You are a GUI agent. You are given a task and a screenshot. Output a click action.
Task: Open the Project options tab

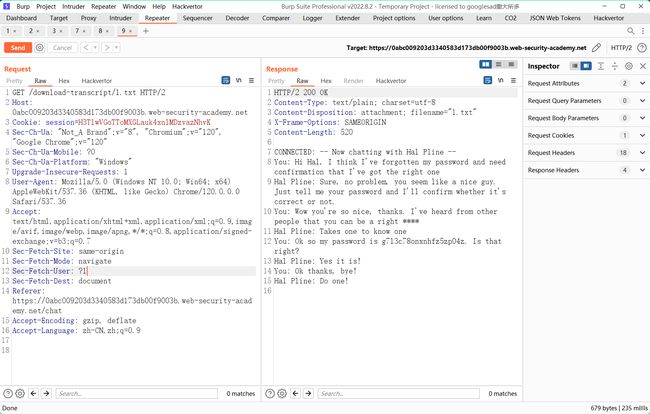pos(394,18)
